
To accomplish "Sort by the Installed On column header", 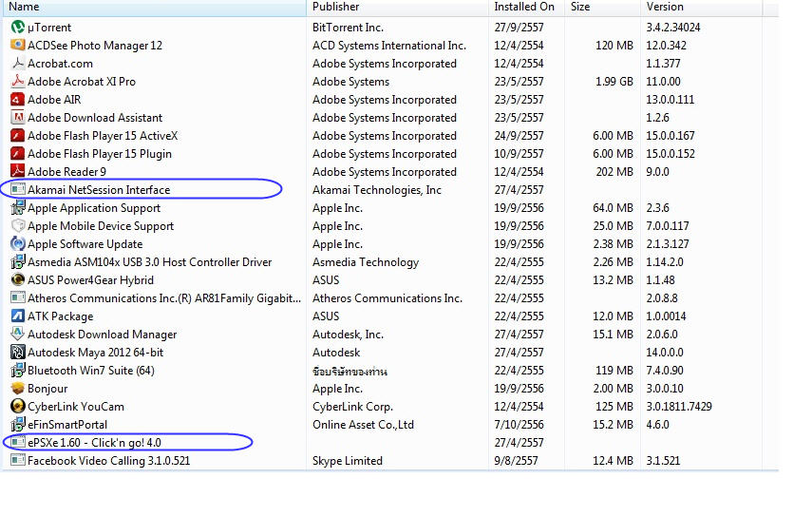I will [x=525, y=7].
